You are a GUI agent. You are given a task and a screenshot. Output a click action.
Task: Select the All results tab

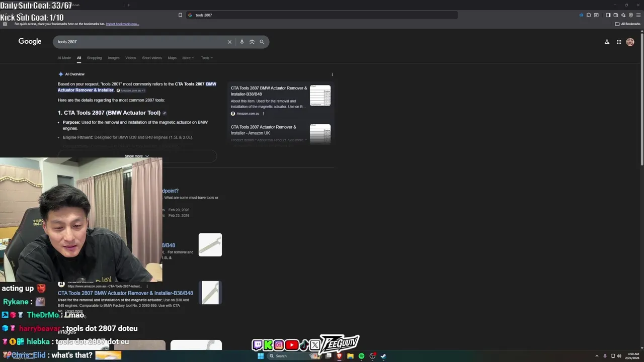pyautogui.click(x=79, y=58)
